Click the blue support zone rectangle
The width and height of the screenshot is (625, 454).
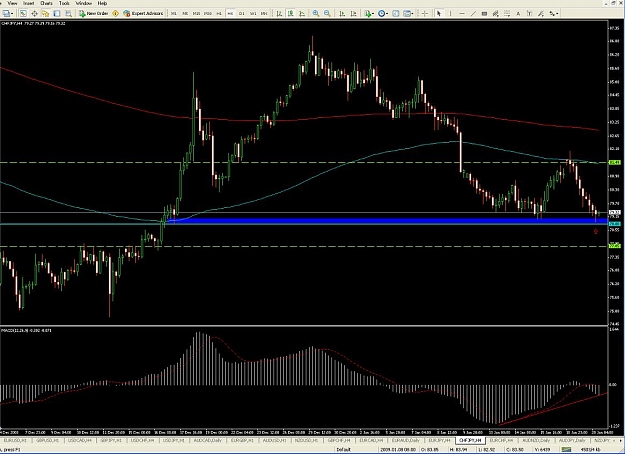coord(389,221)
